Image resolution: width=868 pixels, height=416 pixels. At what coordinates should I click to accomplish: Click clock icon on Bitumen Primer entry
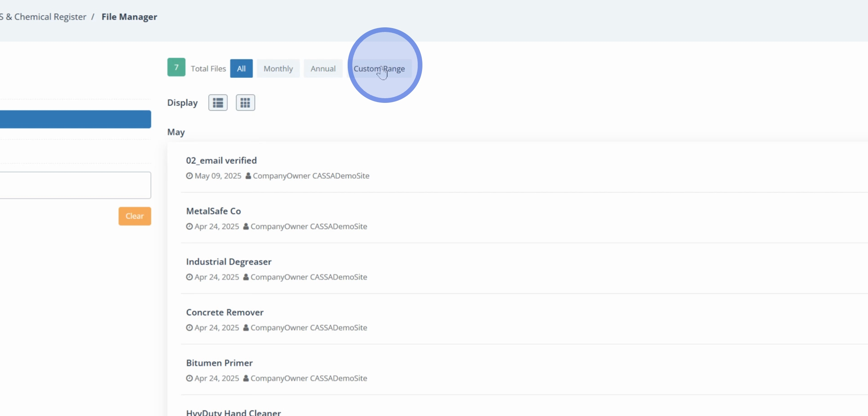coord(189,379)
